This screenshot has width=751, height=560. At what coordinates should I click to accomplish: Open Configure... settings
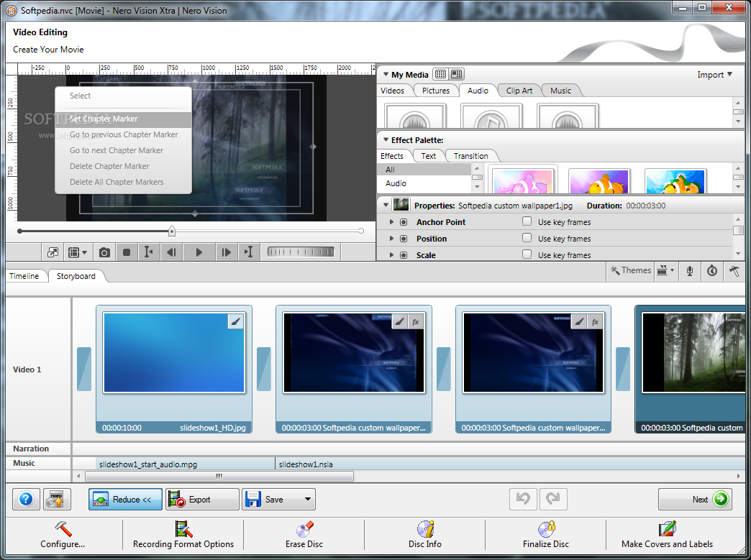pyautogui.click(x=63, y=535)
